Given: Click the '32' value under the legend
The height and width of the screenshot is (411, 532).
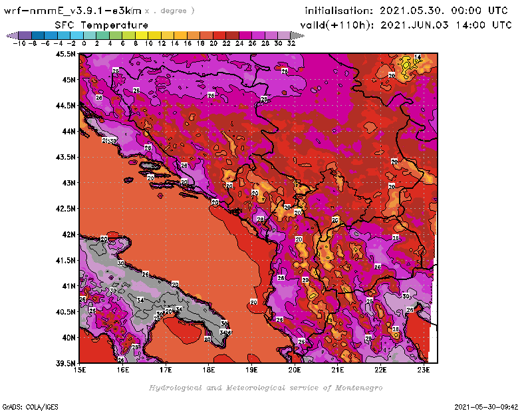Looking at the screenshot, I should tap(291, 44).
